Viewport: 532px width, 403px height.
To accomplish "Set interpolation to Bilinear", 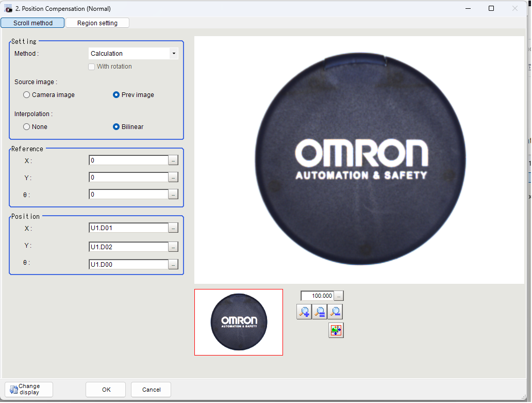I will (x=116, y=126).
